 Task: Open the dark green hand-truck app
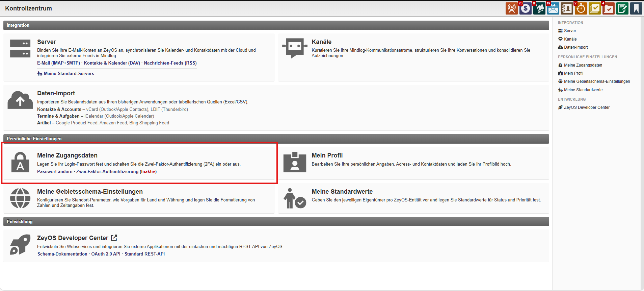point(539,8)
